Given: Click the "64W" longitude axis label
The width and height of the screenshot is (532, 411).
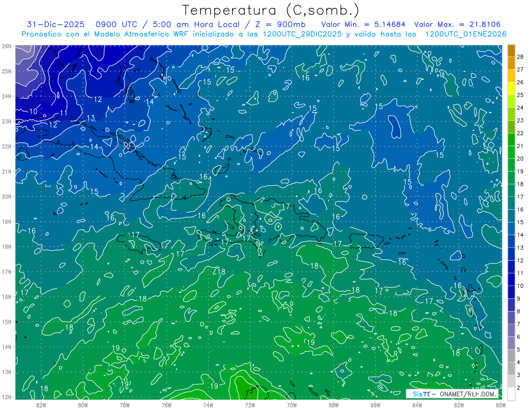Looking at the screenshot, I should point(417,405).
